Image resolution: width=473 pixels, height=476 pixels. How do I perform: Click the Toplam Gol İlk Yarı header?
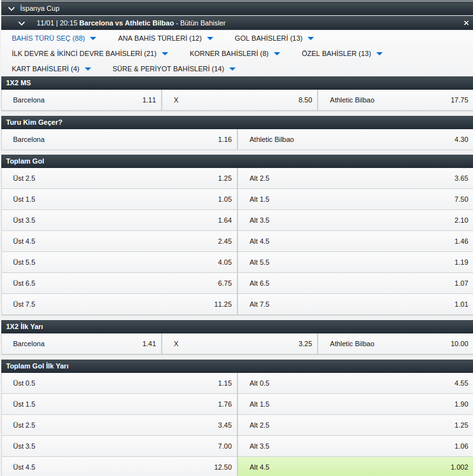point(237,366)
